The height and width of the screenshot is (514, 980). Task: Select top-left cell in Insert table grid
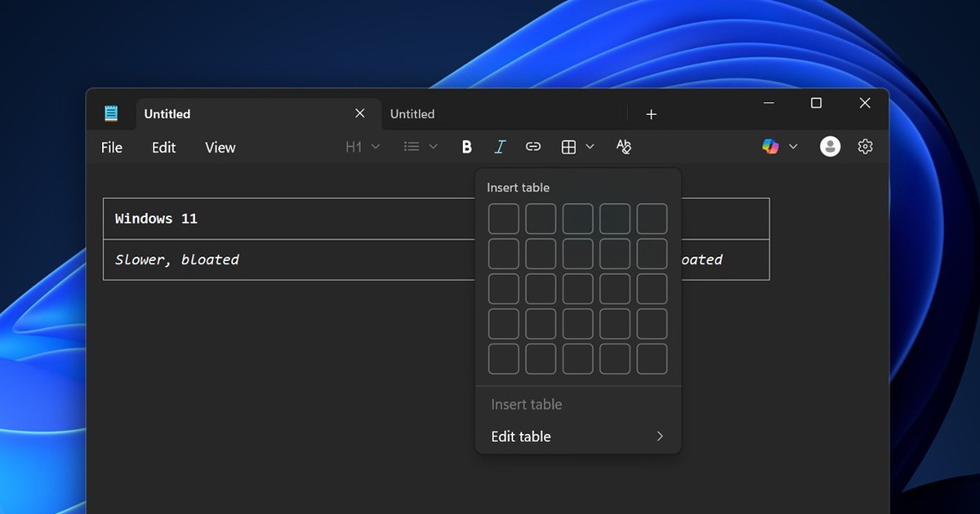[503, 219]
